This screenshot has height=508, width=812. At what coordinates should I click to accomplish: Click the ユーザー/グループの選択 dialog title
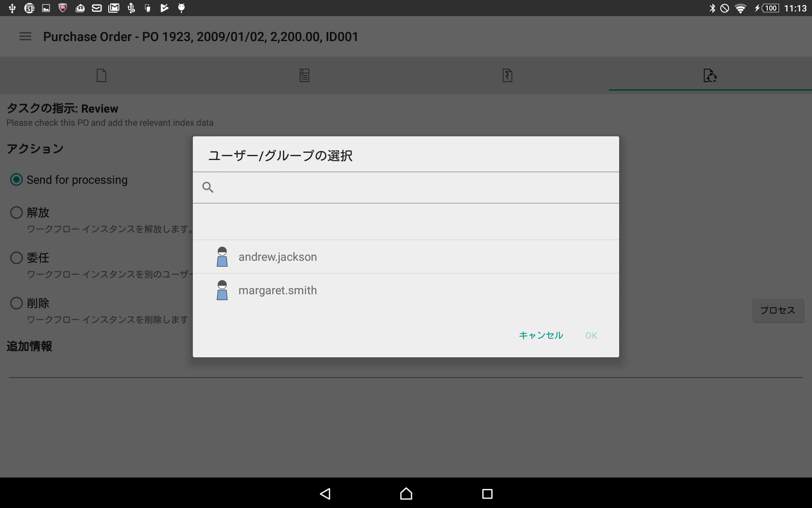tap(280, 155)
